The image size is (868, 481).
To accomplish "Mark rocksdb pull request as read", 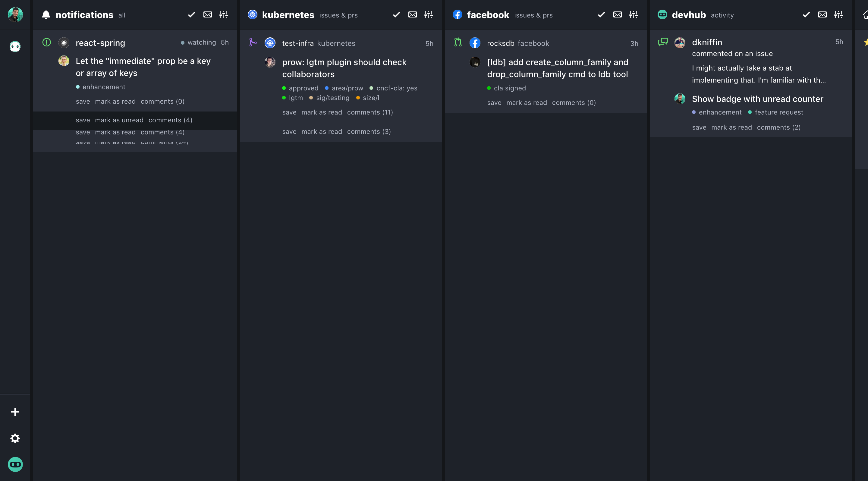I will pos(526,103).
